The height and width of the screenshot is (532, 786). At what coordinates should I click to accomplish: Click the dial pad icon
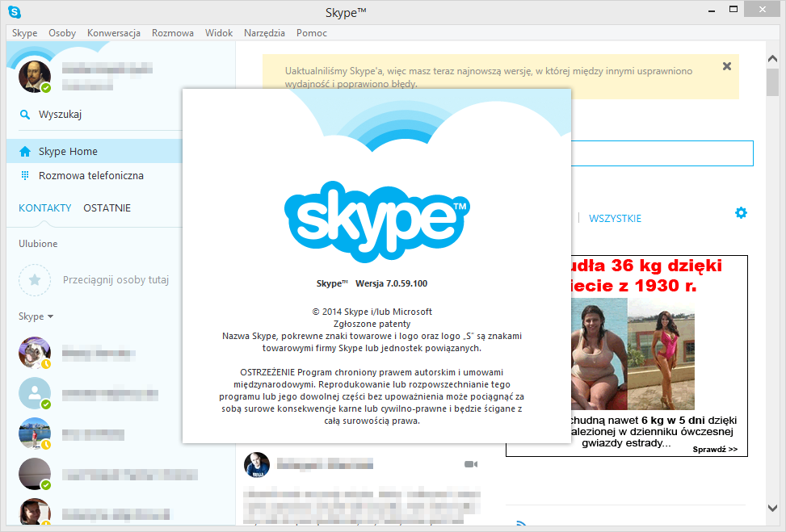(x=24, y=175)
